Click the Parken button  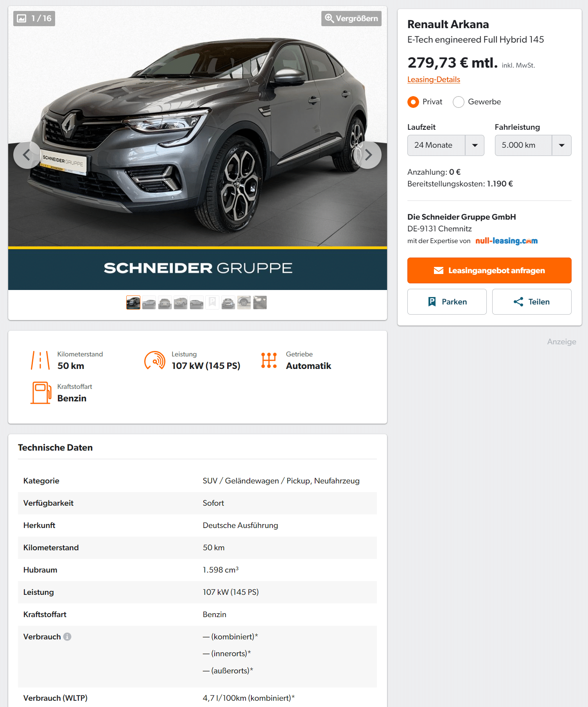click(447, 302)
